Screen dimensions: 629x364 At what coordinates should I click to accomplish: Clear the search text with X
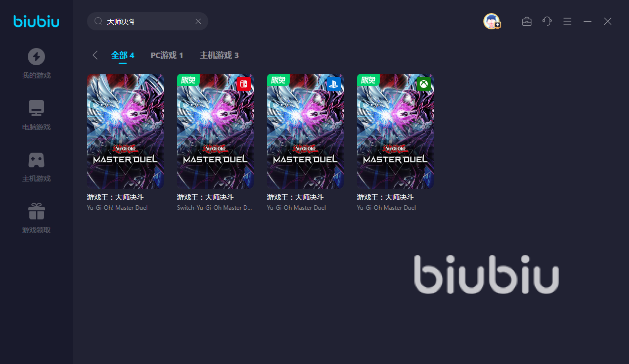[x=198, y=21]
